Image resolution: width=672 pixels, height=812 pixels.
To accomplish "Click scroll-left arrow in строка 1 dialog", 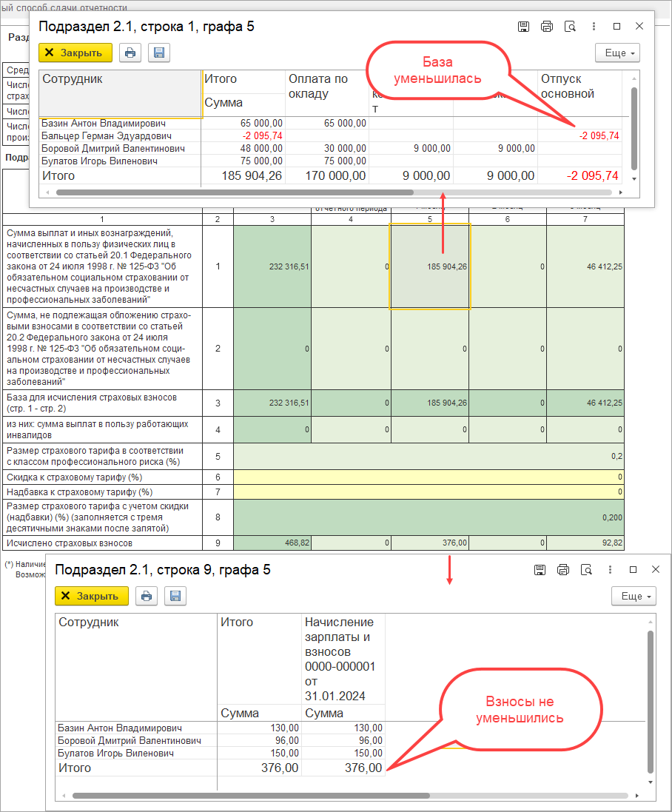I will point(47,192).
